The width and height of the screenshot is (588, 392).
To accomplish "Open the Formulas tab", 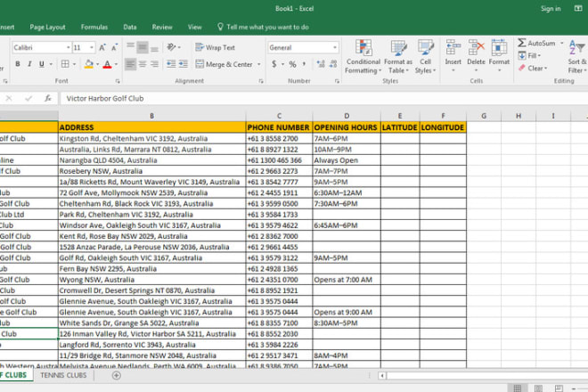I will point(94,27).
